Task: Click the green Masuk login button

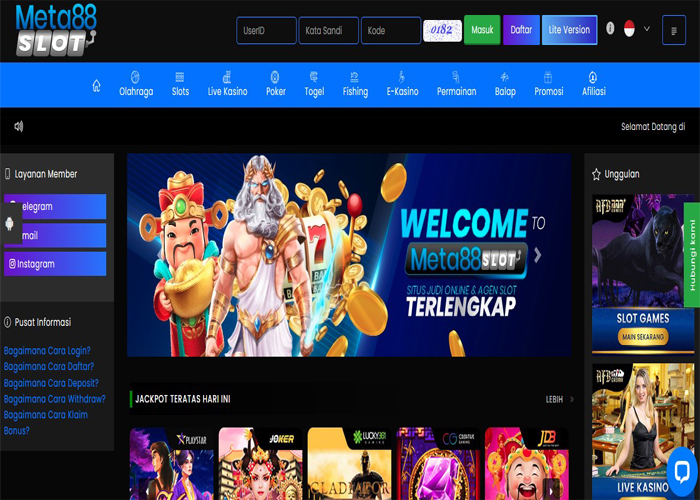Action: 482,30
